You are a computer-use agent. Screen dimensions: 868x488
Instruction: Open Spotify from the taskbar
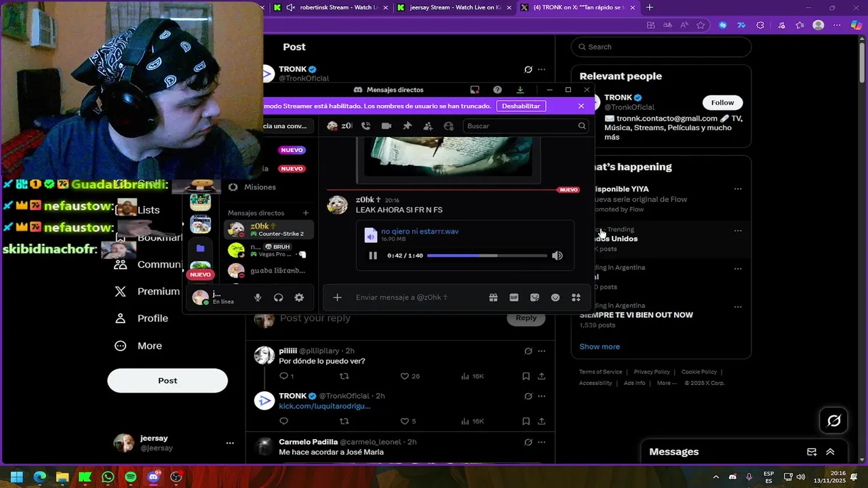pos(130,477)
